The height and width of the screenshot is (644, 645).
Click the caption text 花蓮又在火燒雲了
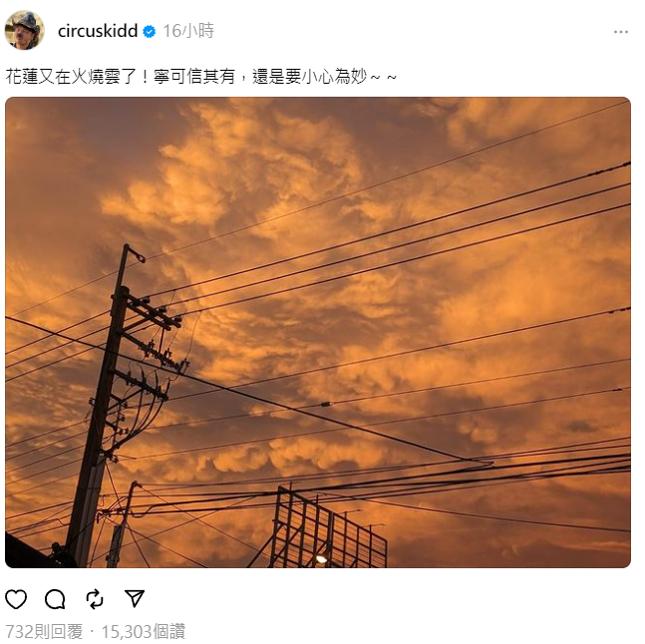(x=71, y=77)
